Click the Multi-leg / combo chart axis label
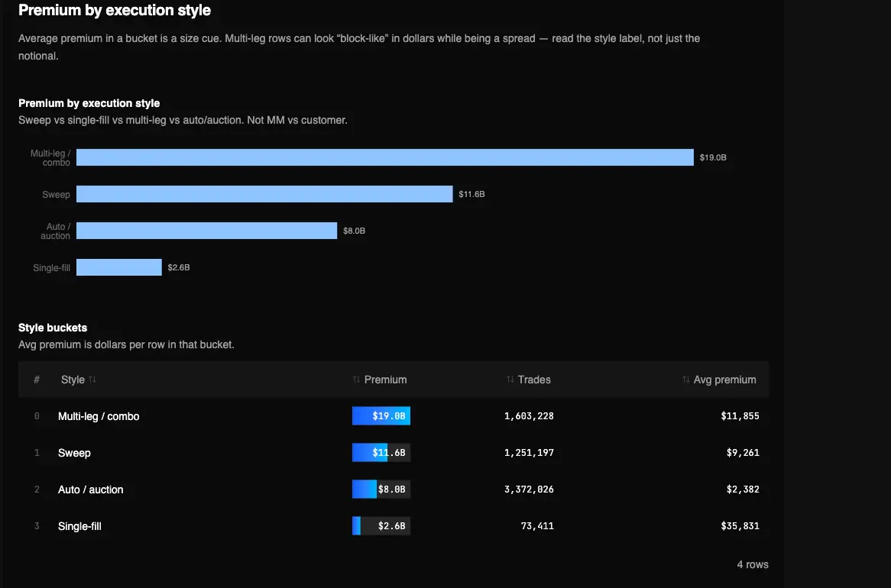This screenshot has width=891, height=588. pos(50,158)
